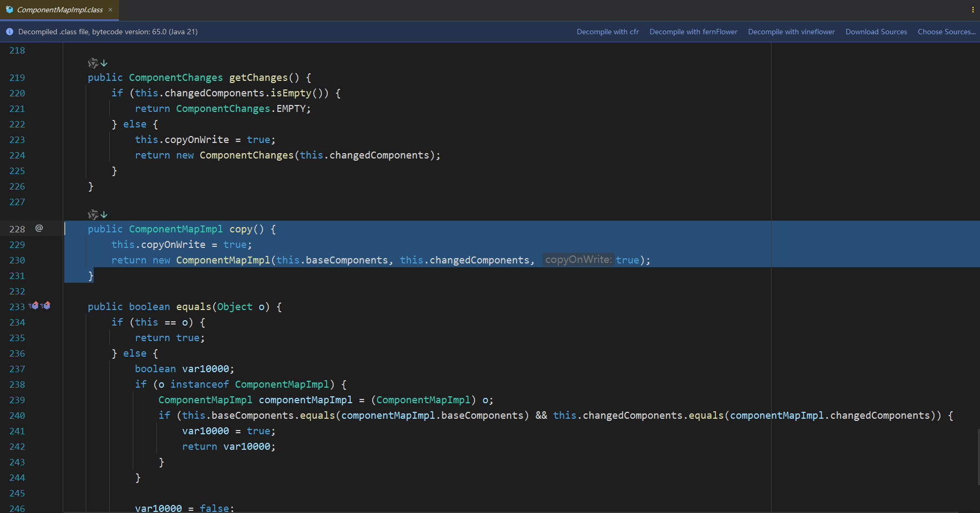Click the inlay icon above getChanges method
The width and height of the screenshot is (980, 513).
93,63
